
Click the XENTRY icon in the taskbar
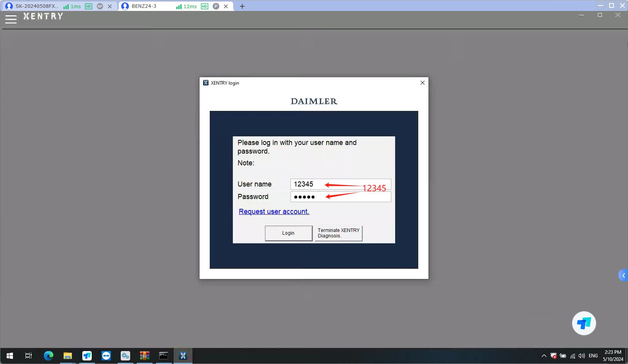[x=183, y=356]
